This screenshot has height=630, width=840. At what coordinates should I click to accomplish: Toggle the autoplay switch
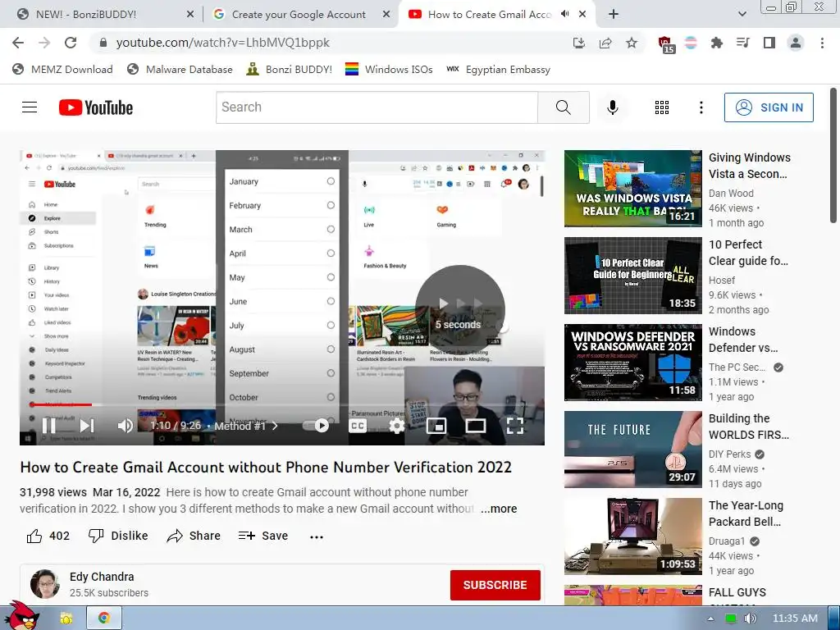(316, 426)
